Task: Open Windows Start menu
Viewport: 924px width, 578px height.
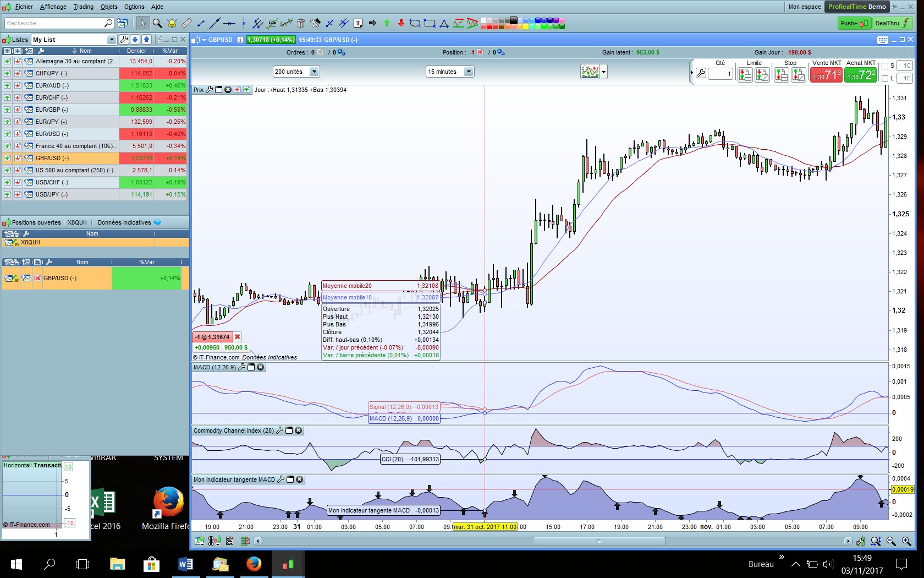Action: pos(16,564)
